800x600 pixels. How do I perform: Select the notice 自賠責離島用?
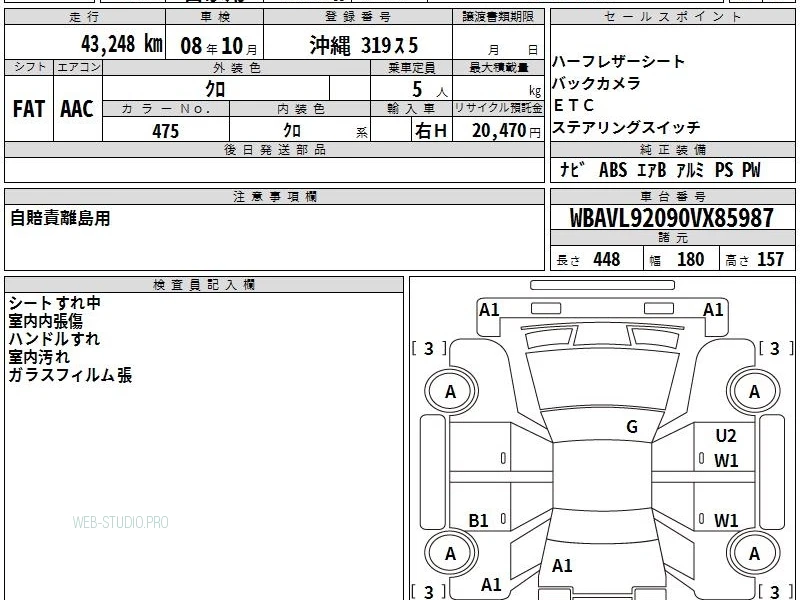(60, 218)
